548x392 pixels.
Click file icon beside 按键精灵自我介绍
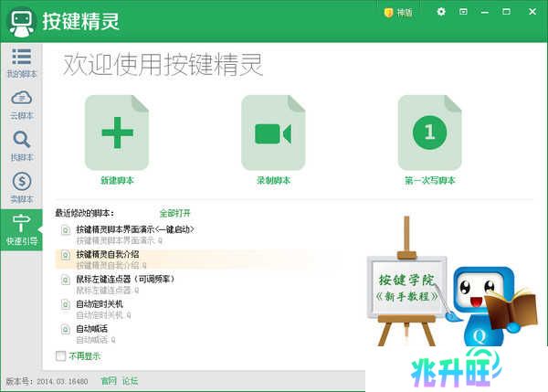(66, 255)
